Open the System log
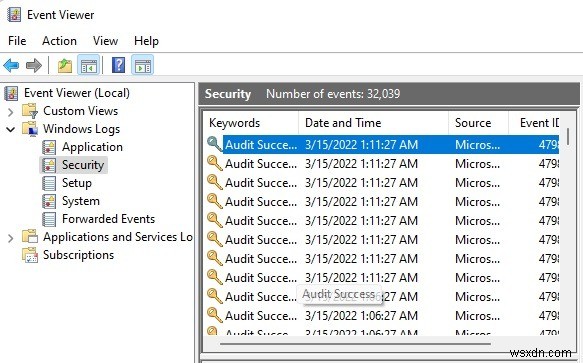Viewport: 583px width, 363px height. pos(81,201)
